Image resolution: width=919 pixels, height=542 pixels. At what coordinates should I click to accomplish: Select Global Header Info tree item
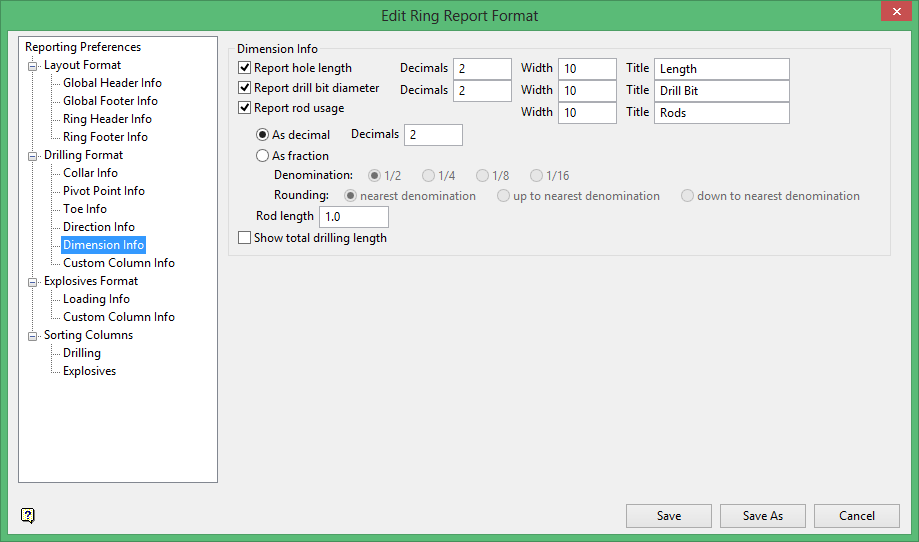[112, 83]
